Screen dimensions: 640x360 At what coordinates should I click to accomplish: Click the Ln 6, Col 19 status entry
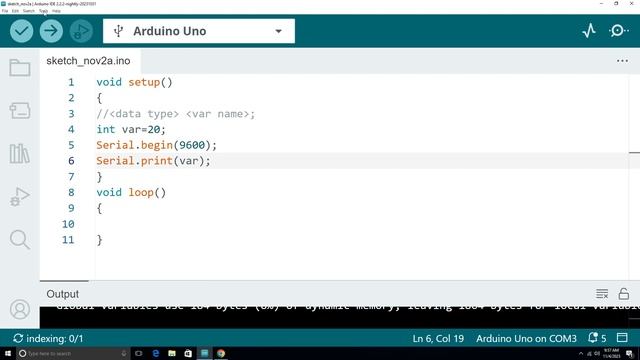point(438,338)
